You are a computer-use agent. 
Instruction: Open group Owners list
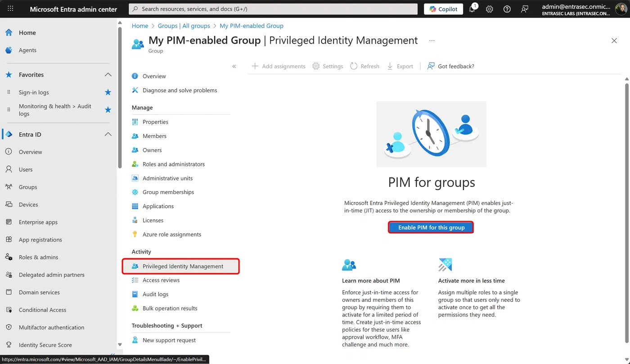pos(152,150)
